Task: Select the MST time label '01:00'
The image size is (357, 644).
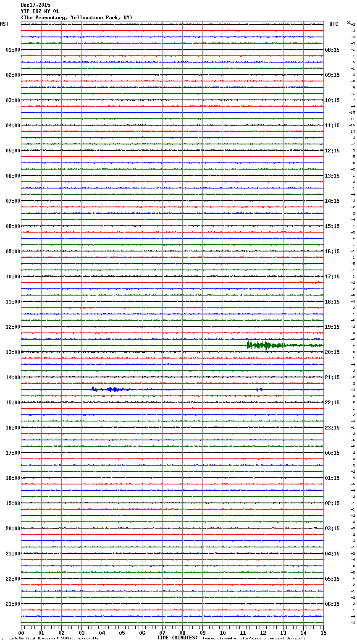Action: click(x=13, y=50)
